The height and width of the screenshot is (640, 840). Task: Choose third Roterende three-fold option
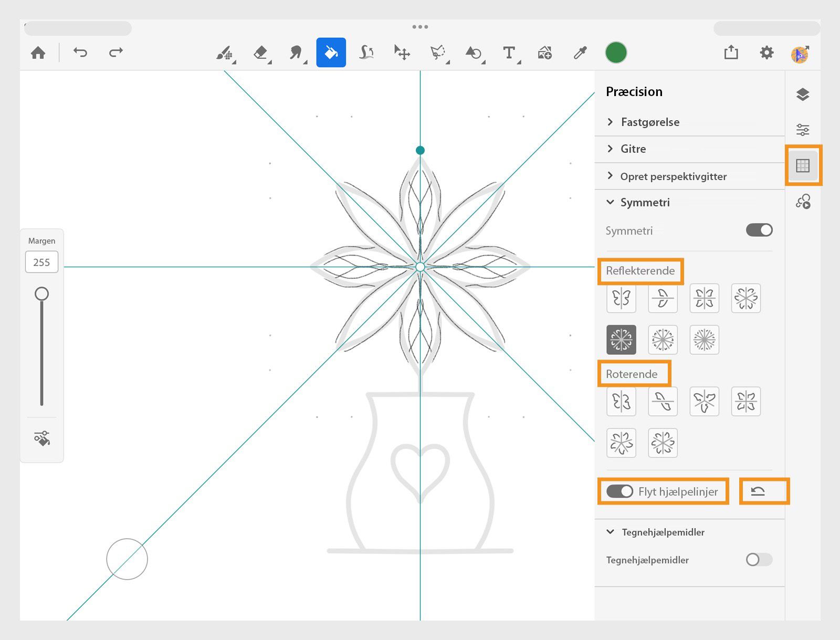click(704, 402)
